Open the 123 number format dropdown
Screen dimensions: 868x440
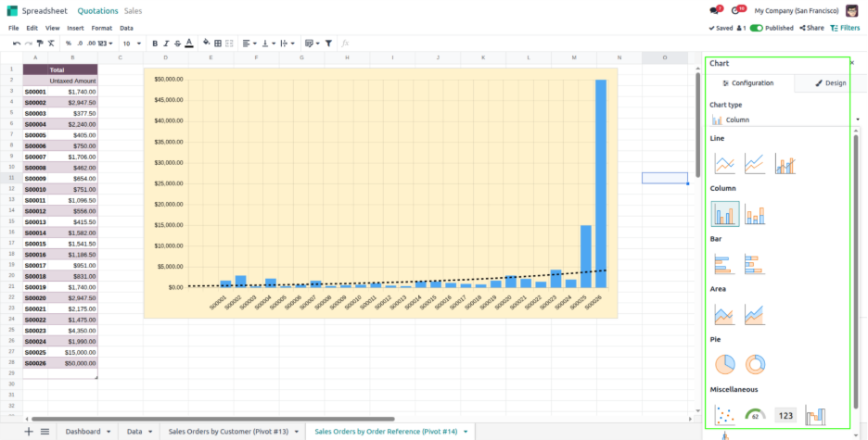[x=105, y=44]
